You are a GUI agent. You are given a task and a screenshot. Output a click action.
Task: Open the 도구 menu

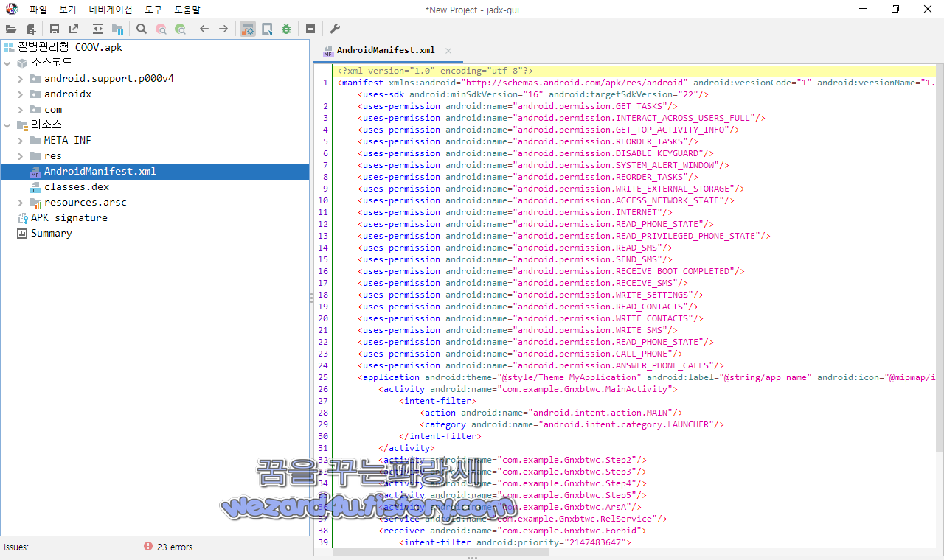[x=153, y=10]
